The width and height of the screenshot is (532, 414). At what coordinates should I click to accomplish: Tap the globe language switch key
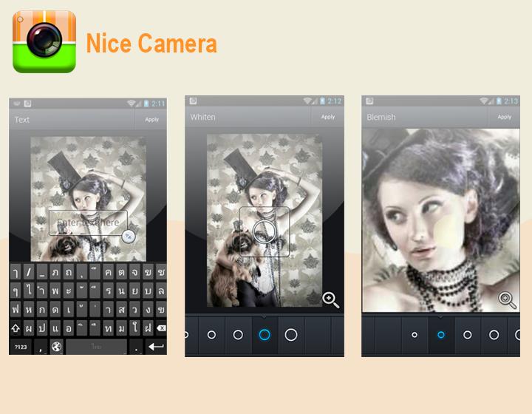tap(57, 347)
